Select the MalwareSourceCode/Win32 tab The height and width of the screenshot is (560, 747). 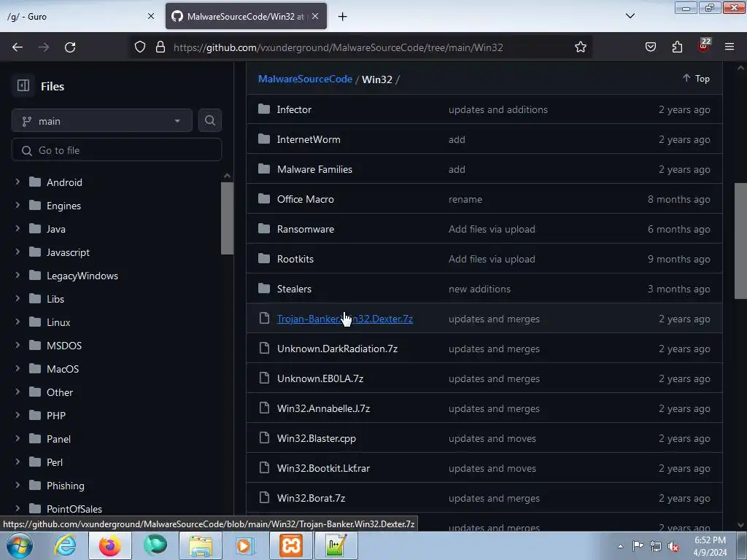point(246,16)
